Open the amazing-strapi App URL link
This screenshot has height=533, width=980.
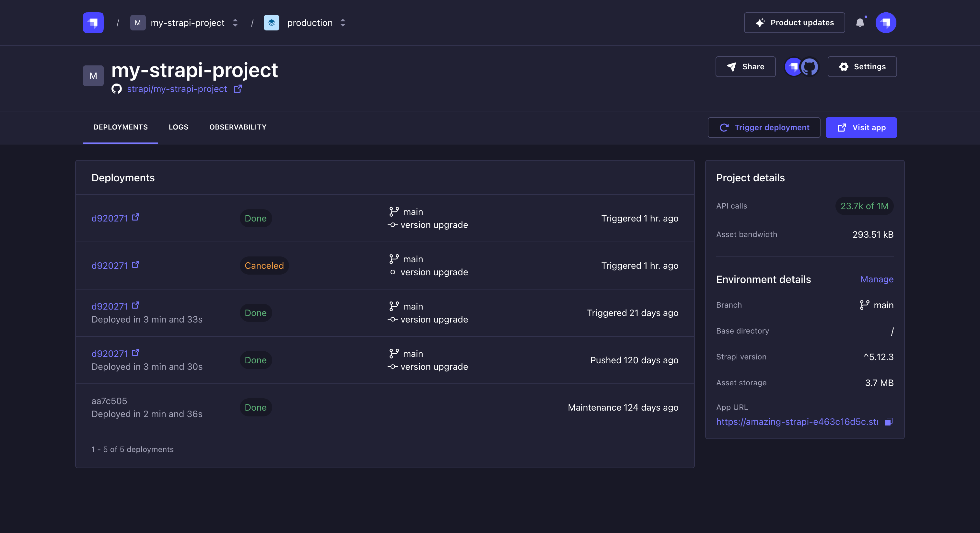(797, 422)
